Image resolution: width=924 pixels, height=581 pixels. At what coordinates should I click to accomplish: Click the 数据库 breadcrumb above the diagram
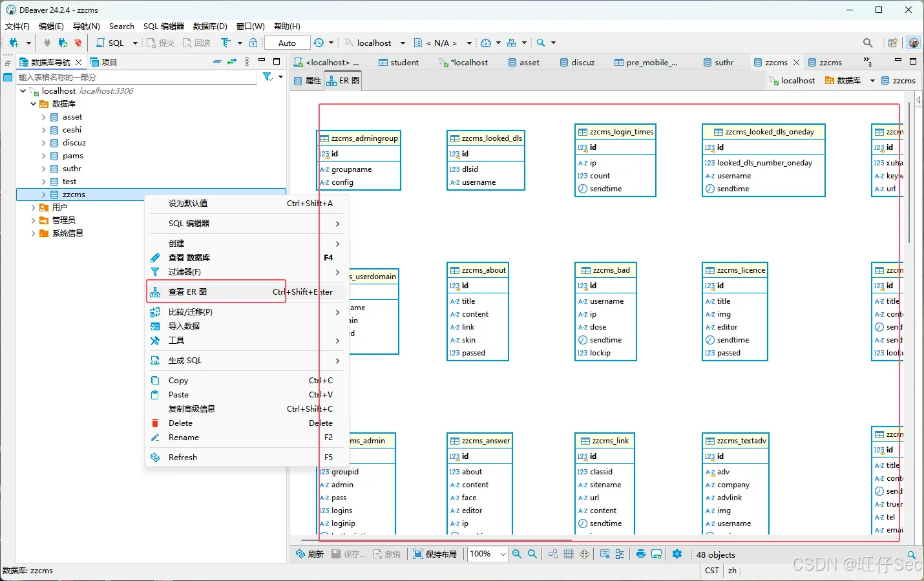click(843, 81)
